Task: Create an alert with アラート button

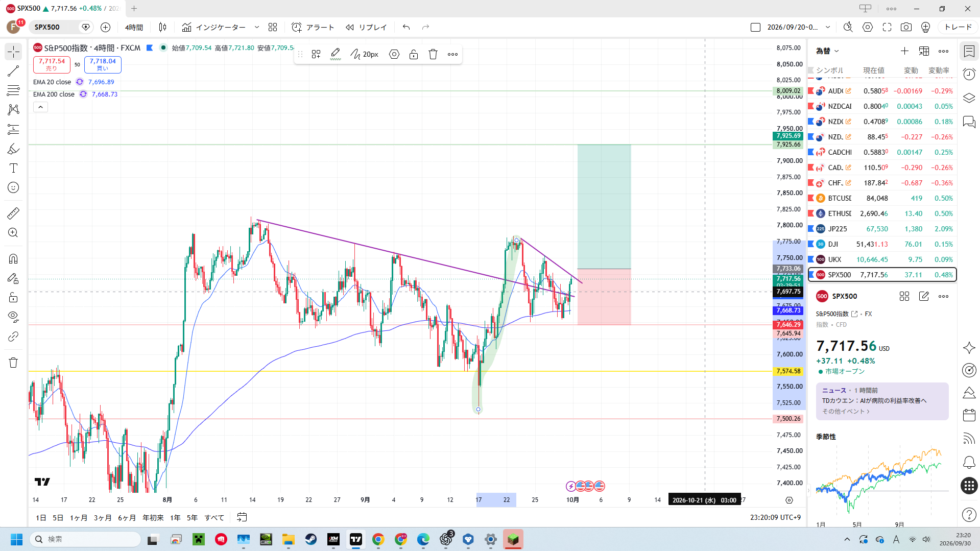Action: [313, 27]
